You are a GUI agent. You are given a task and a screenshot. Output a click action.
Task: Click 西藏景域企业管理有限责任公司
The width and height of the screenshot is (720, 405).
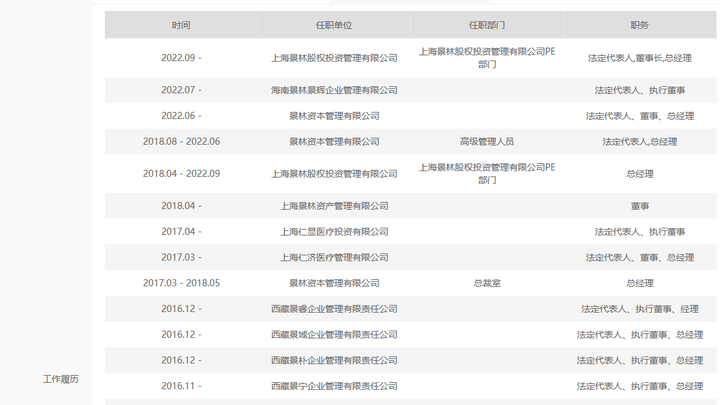click(334, 334)
